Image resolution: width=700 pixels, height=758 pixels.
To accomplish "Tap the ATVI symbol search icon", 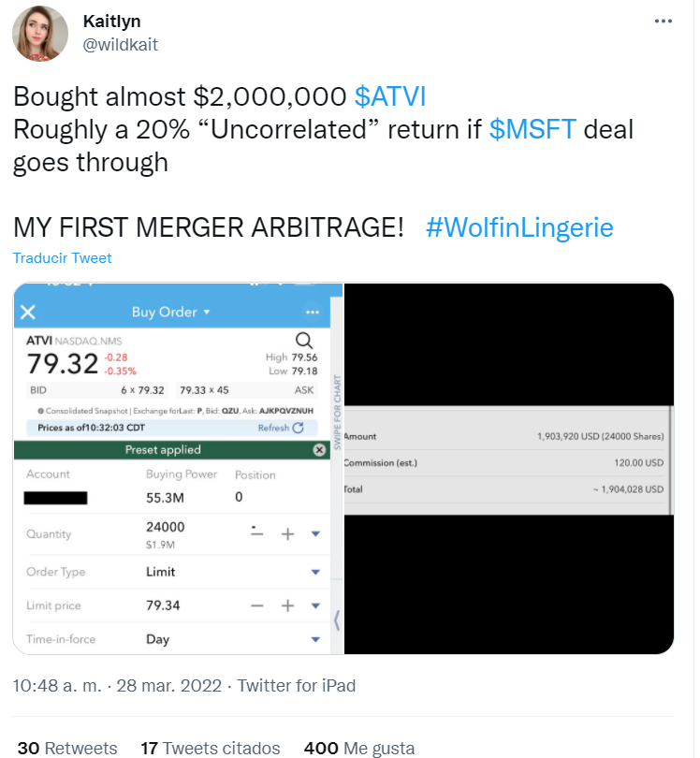I will pos(304,342).
